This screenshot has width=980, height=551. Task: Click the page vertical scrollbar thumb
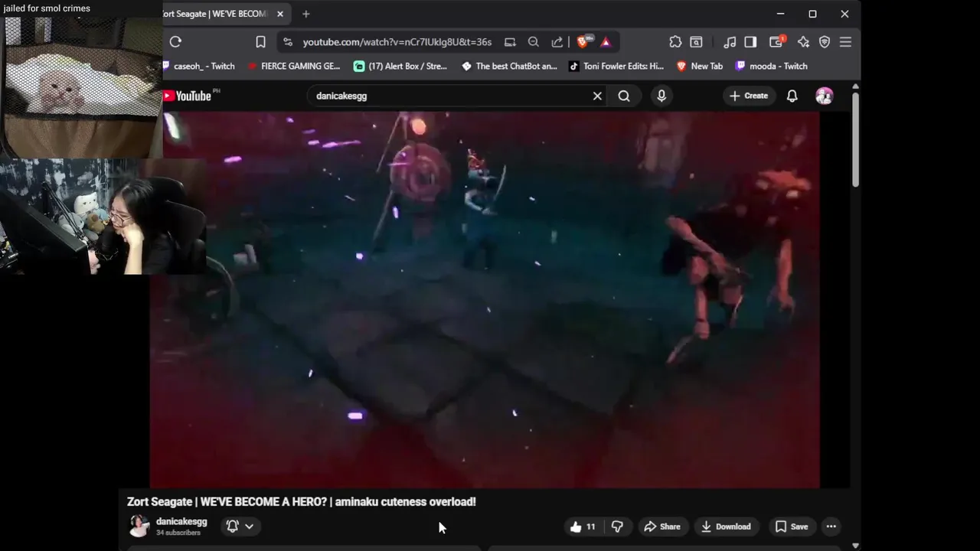(855, 139)
